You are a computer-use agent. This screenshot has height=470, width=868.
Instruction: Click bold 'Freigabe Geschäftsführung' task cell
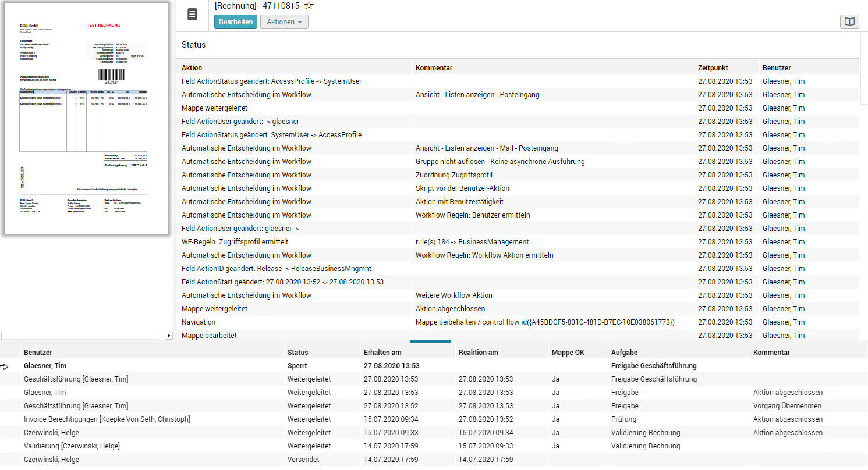(654, 366)
